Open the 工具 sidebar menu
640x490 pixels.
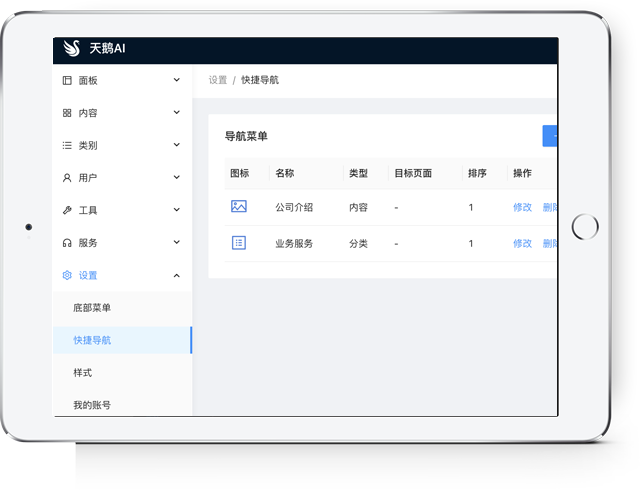(122, 210)
